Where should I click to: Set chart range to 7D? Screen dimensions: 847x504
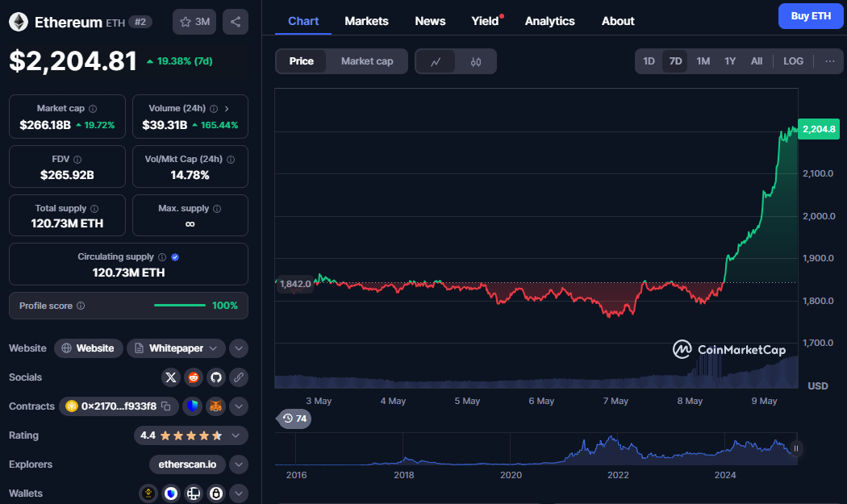click(x=675, y=61)
